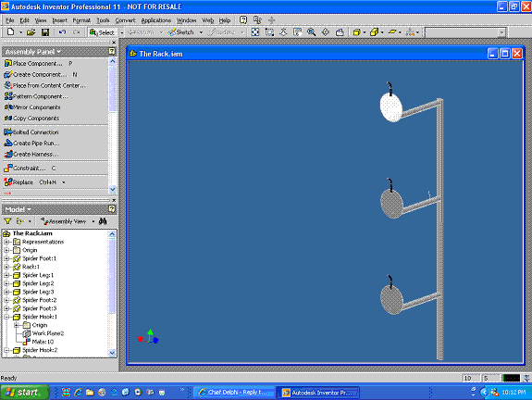Expand the Representations tree node

coord(6,242)
